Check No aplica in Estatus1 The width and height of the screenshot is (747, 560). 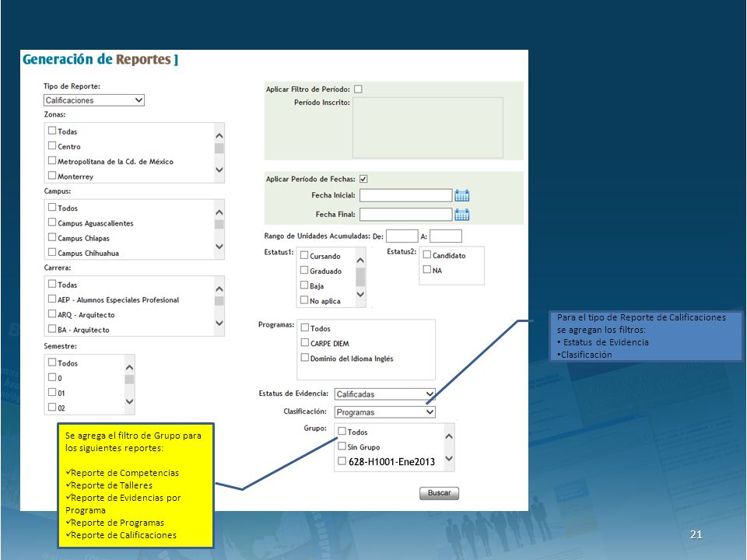click(x=304, y=300)
